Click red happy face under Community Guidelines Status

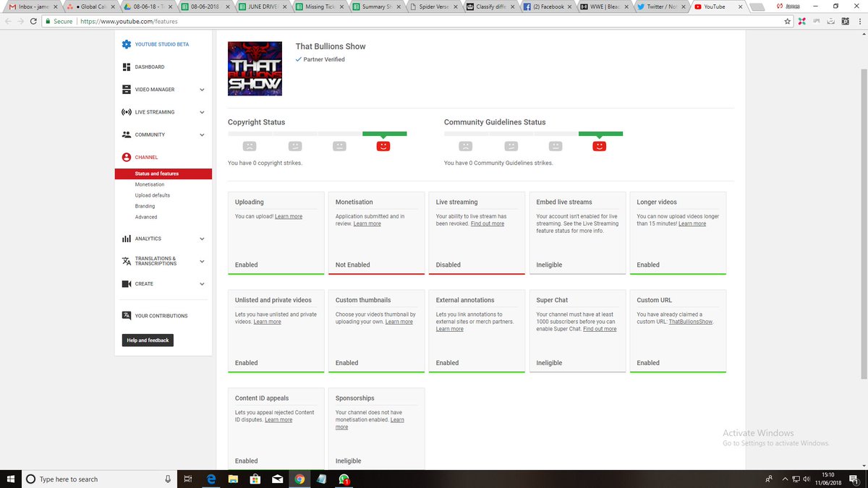click(600, 146)
